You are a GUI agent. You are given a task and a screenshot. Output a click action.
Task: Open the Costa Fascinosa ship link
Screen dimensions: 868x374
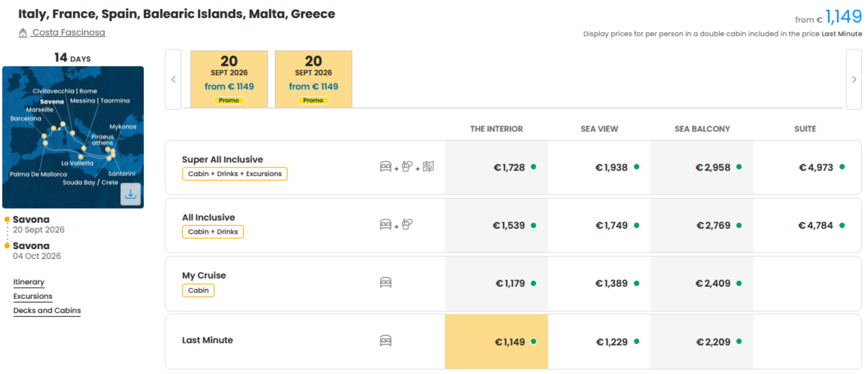[68, 33]
